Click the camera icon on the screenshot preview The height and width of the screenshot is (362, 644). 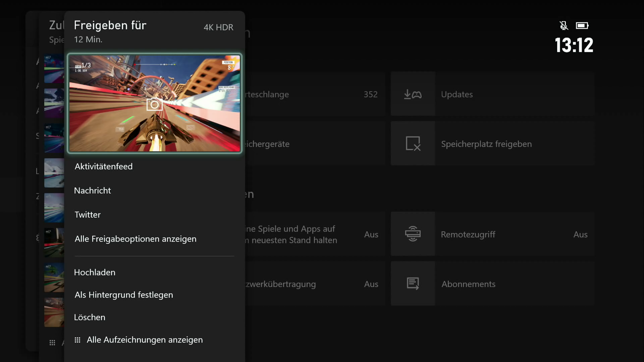[x=154, y=105]
